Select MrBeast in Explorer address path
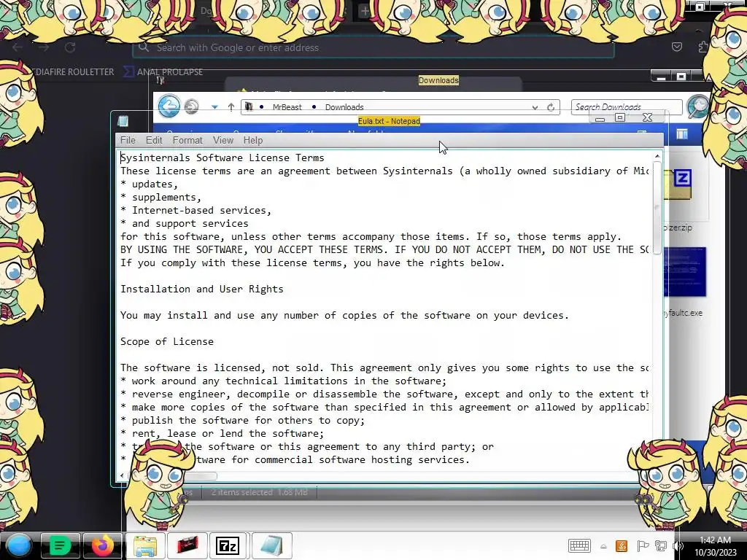Viewport: 747px width, 560px height. click(287, 107)
